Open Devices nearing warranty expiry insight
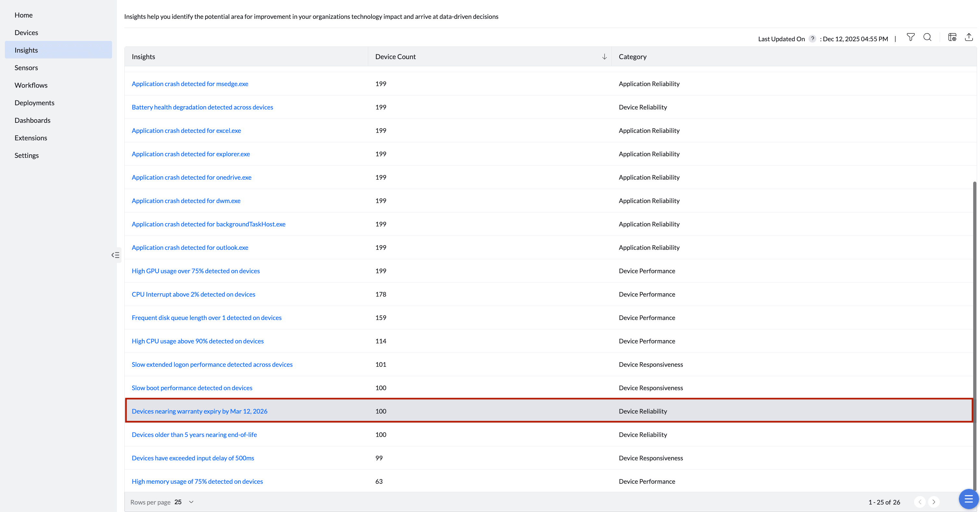 [199, 411]
